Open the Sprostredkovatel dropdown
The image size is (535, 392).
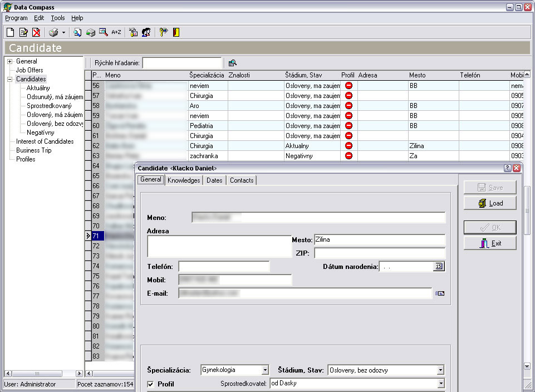click(441, 384)
